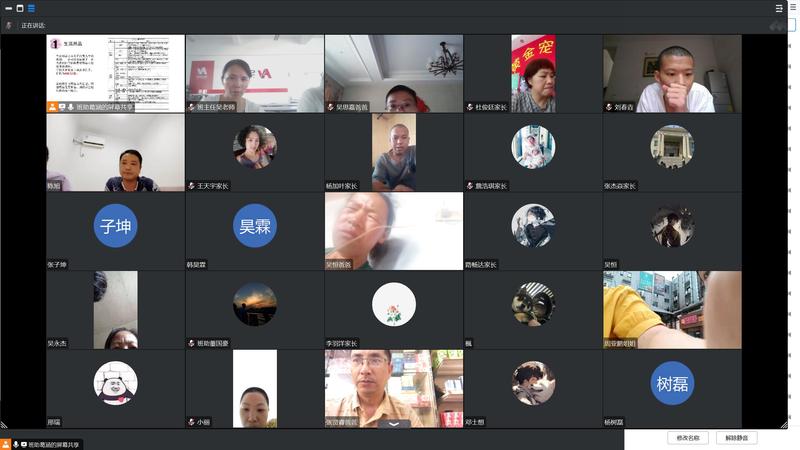Select the 树磊 avatar tile

coord(672,383)
